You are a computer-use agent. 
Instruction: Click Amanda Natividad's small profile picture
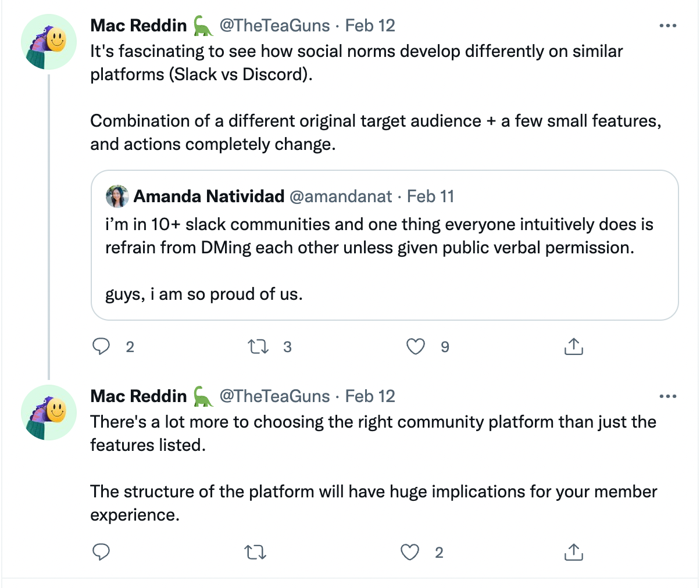(x=117, y=196)
